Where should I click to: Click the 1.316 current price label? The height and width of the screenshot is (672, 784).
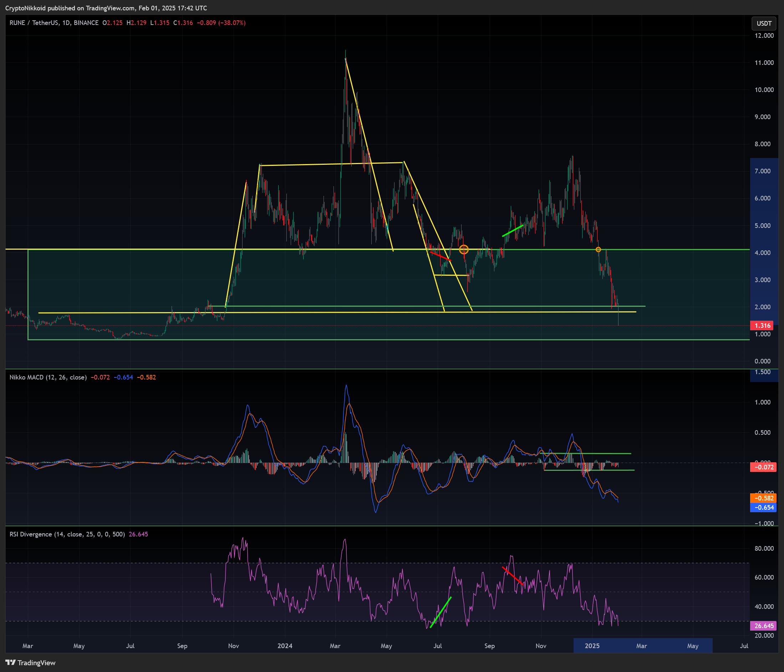point(762,325)
